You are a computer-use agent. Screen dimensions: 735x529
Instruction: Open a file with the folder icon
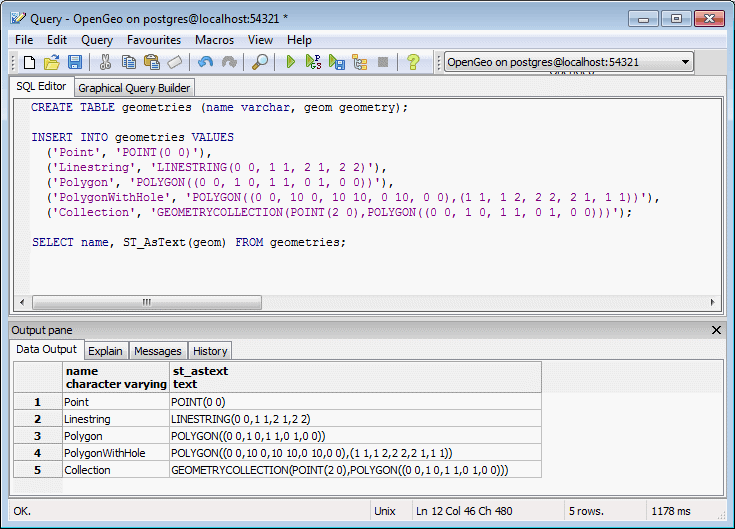click(x=52, y=62)
